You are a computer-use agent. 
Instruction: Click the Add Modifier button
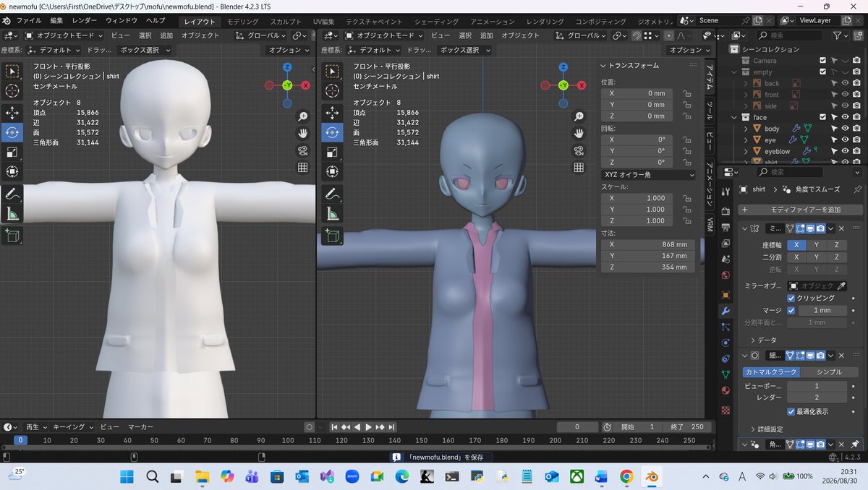click(x=800, y=210)
